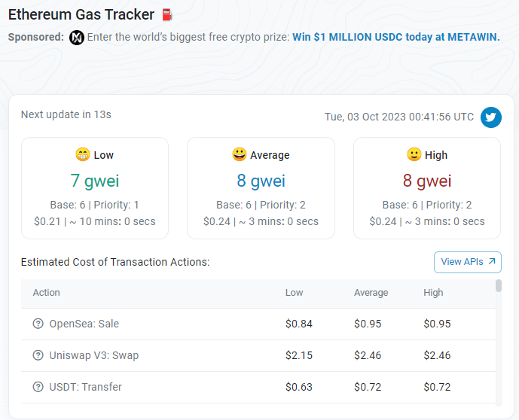Image resolution: width=519 pixels, height=420 pixels.
Task: Click the gas pump emoji in title
Action: point(166,14)
